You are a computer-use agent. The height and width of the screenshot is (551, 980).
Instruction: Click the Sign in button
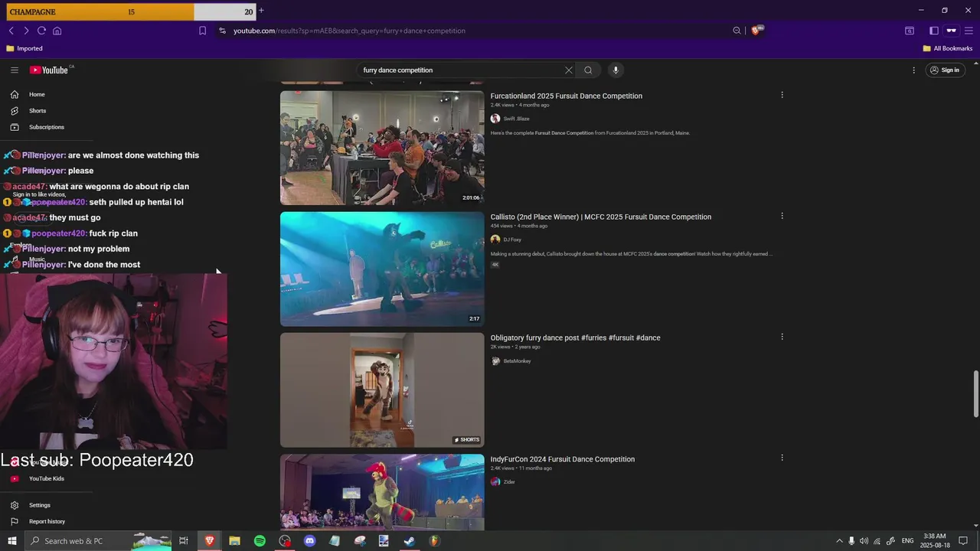[944, 70]
